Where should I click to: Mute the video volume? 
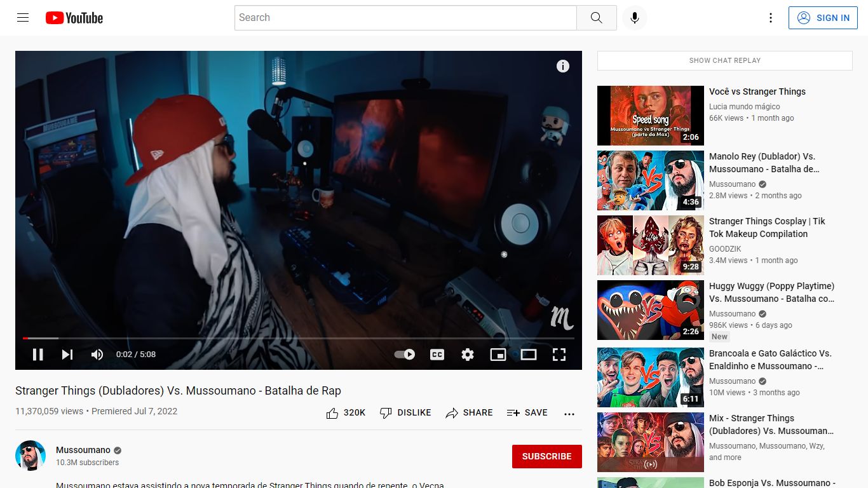click(x=97, y=355)
